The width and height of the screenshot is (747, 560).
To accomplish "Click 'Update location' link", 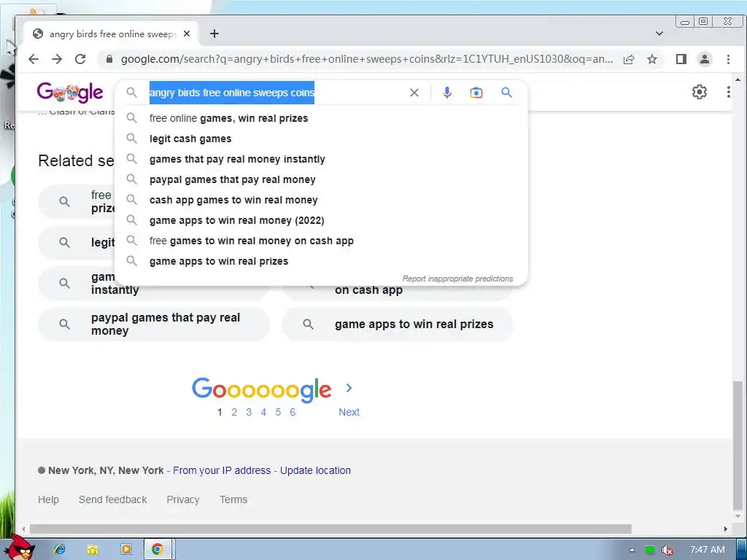I will coord(315,470).
